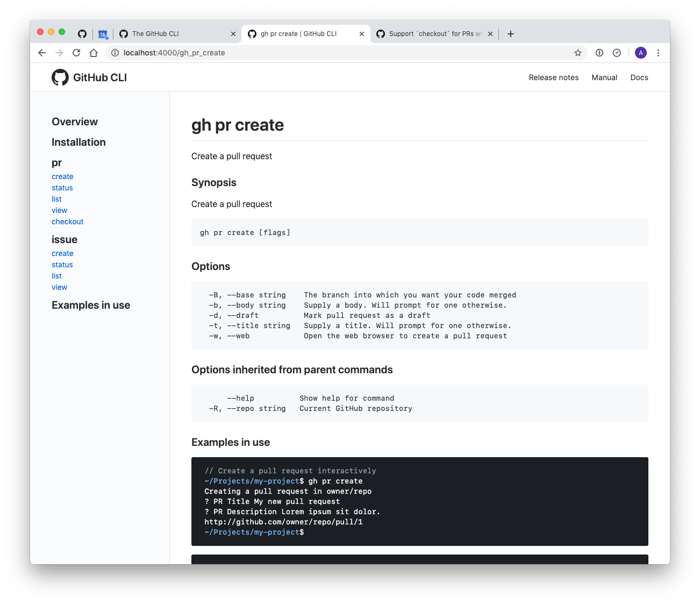The width and height of the screenshot is (700, 604).
Task: Select the pinned calendar 16 tab
Action: (103, 34)
